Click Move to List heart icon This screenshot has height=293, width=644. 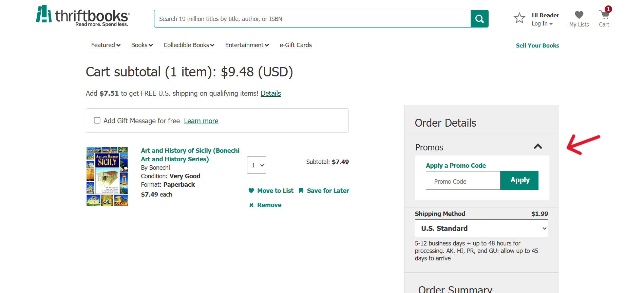point(251,191)
